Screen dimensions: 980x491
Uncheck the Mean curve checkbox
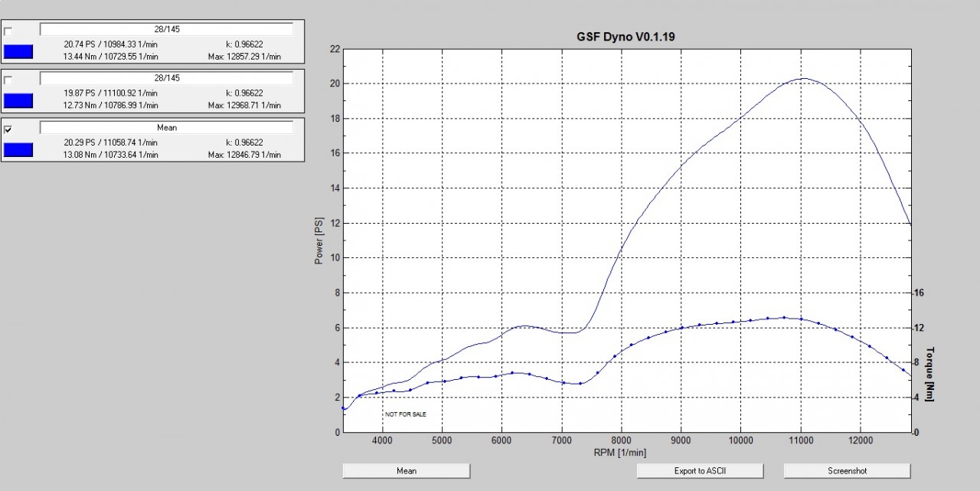[8, 129]
